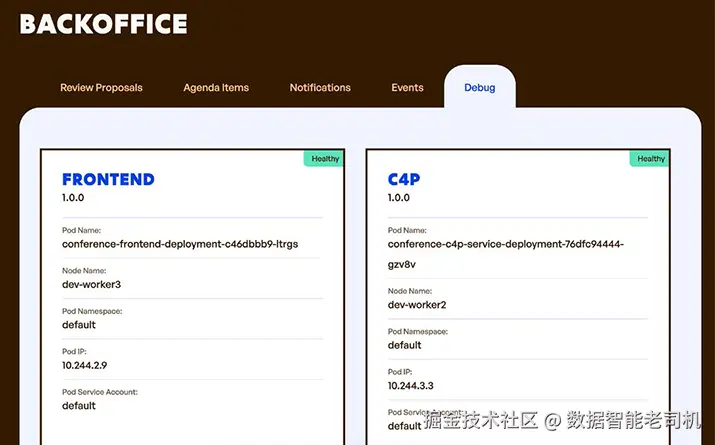Click C4P card Pod Namespace label
The height and width of the screenshot is (445, 715).
click(x=418, y=331)
